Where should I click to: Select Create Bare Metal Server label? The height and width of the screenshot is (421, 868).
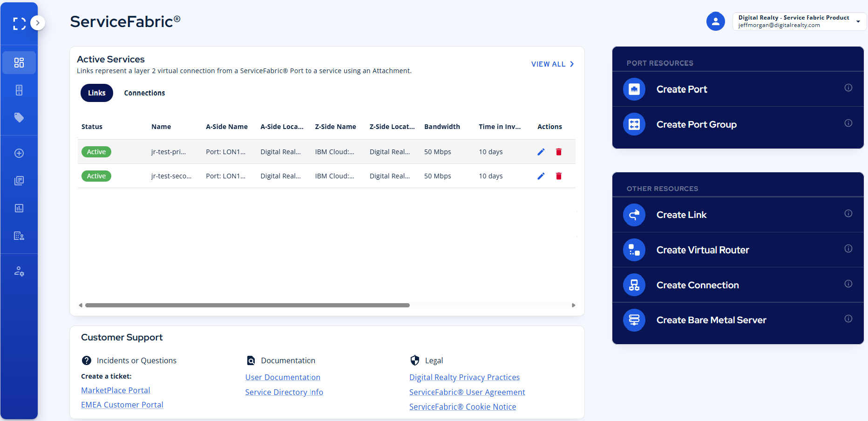(711, 320)
